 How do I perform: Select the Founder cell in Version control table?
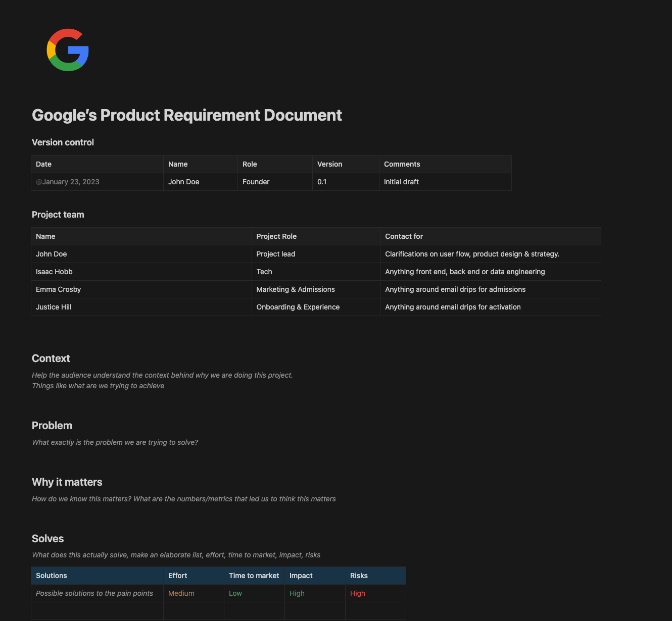pos(275,182)
